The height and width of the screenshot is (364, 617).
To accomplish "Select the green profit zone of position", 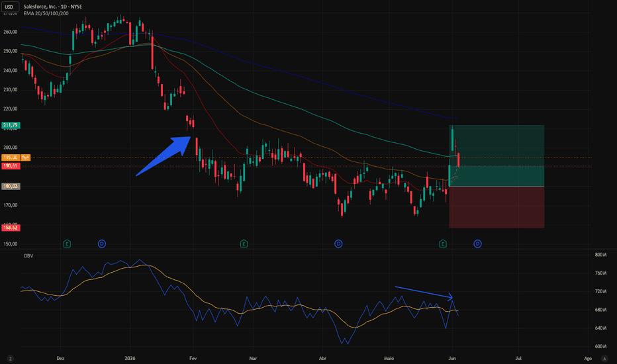I will (x=497, y=156).
